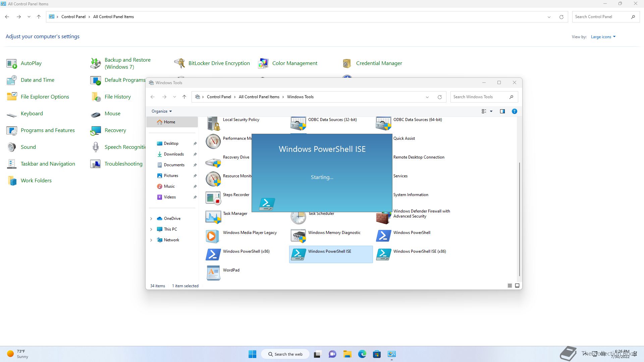This screenshot has height=362, width=644.
Task: Open BitLocker Drive Encryption icon
Action: pyautogui.click(x=179, y=63)
